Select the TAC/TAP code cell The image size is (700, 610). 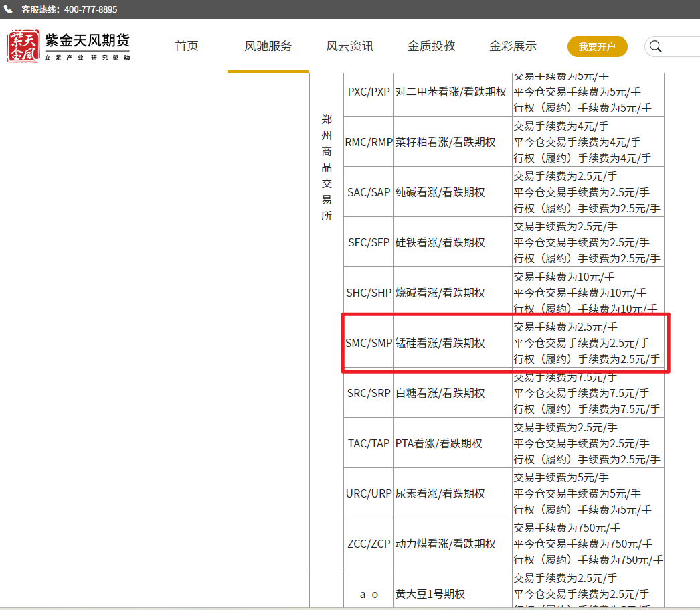(369, 443)
